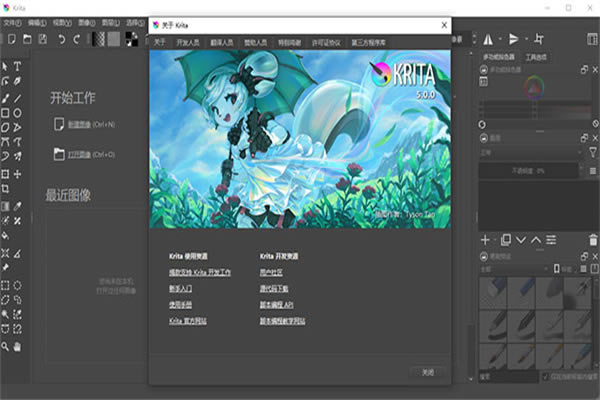Select the Color Sampler eyedropper tool
The image size is (600, 400).
[x=17, y=207]
